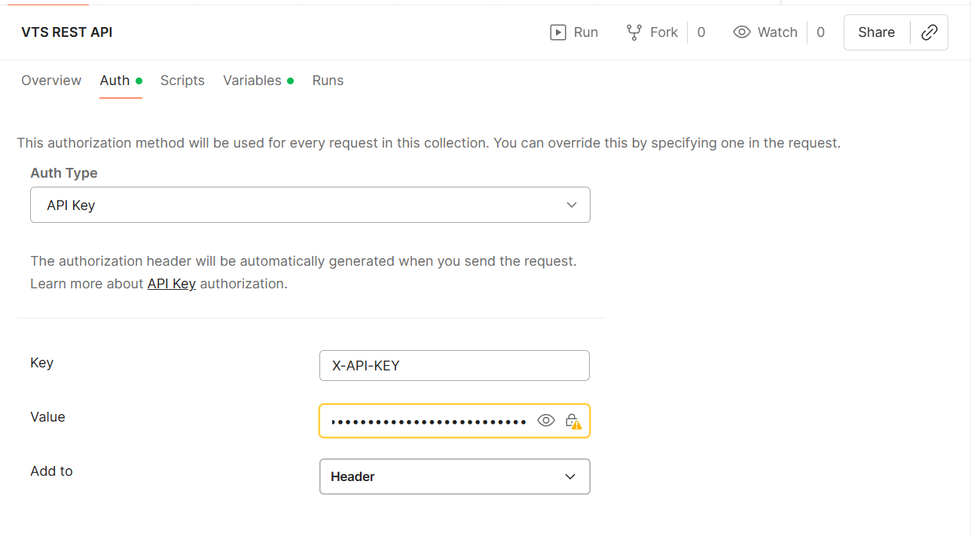Viewport: 980px width, 536px height.
Task: View the watcher count next to Watch
Action: point(820,32)
